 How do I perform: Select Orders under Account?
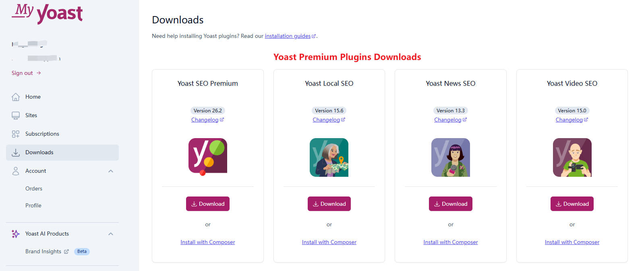(x=34, y=188)
